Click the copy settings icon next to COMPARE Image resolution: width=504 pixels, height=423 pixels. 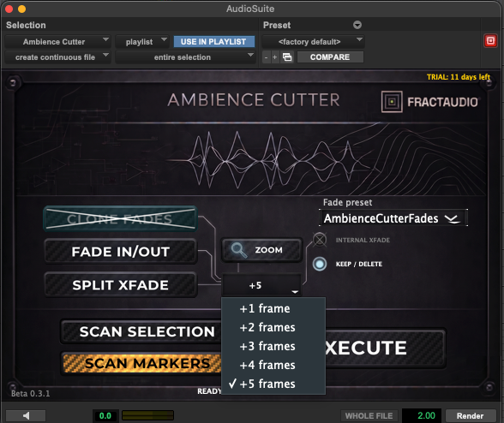point(286,57)
